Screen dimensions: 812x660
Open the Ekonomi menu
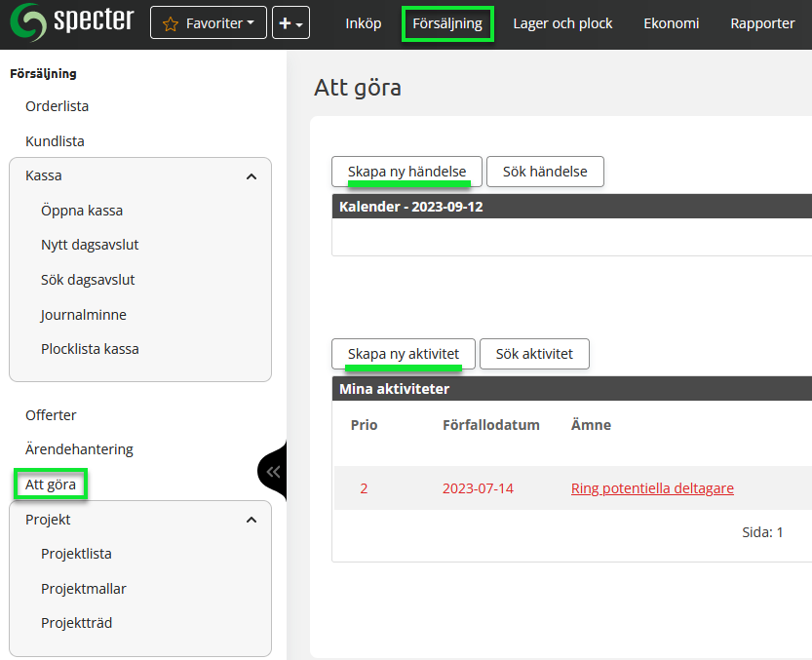tap(672, 23)
